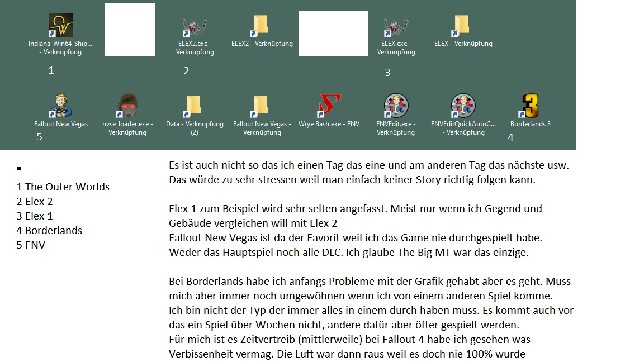Select the list entry '1 The Outer Worlds'
The height and width of the screenshot is (362, 644).
click(x=63, y=187)
